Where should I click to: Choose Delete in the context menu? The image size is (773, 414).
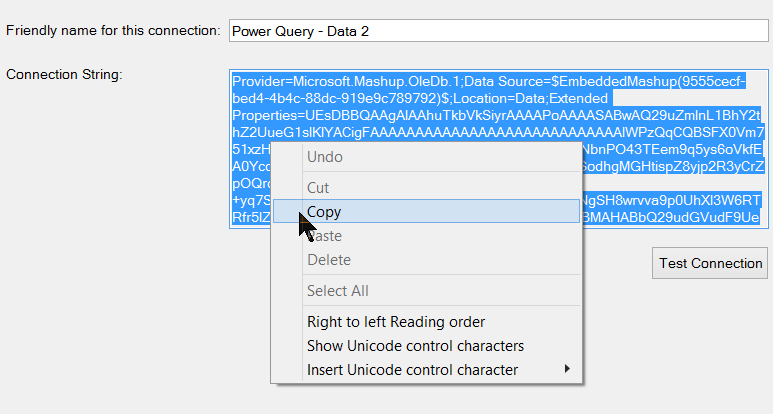click(x=328, y=260)
